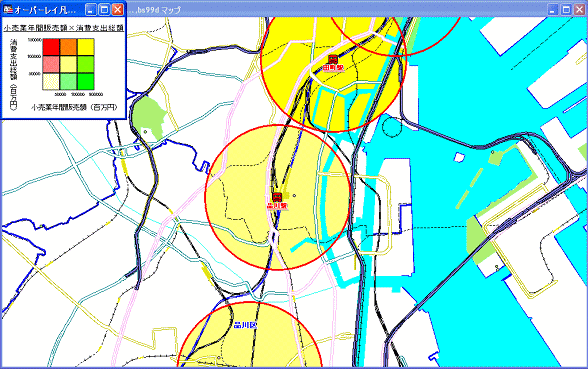This screenshot has height=369, width=588.
Task: Maximize the オーバーレイ凡例 legend window
Action: coord(104,9)
